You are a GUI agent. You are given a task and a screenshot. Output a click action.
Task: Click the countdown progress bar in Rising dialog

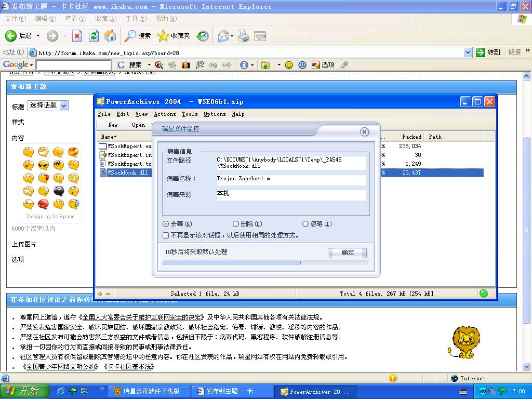tap(265, 262)
